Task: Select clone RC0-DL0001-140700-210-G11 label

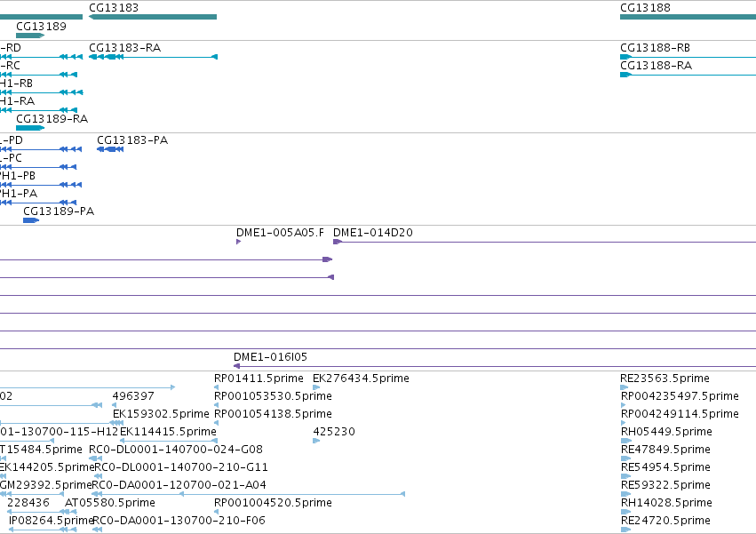Action: coord(181,467)
